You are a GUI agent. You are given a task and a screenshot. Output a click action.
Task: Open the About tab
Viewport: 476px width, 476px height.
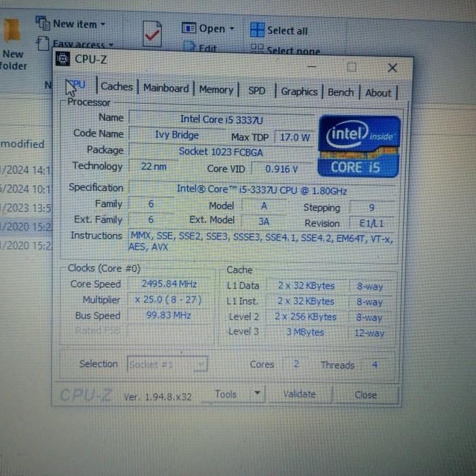(x=378, y=93)
